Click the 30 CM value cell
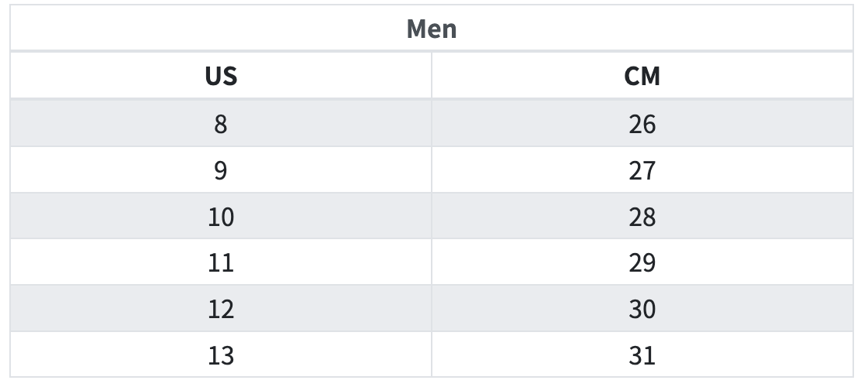 [x=642, y=310]
